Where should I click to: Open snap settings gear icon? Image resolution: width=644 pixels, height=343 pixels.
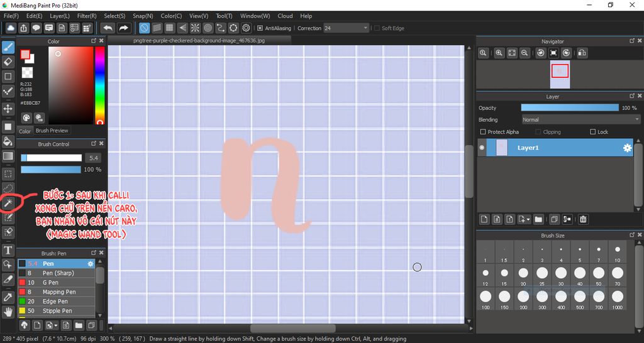coord(246,28)
